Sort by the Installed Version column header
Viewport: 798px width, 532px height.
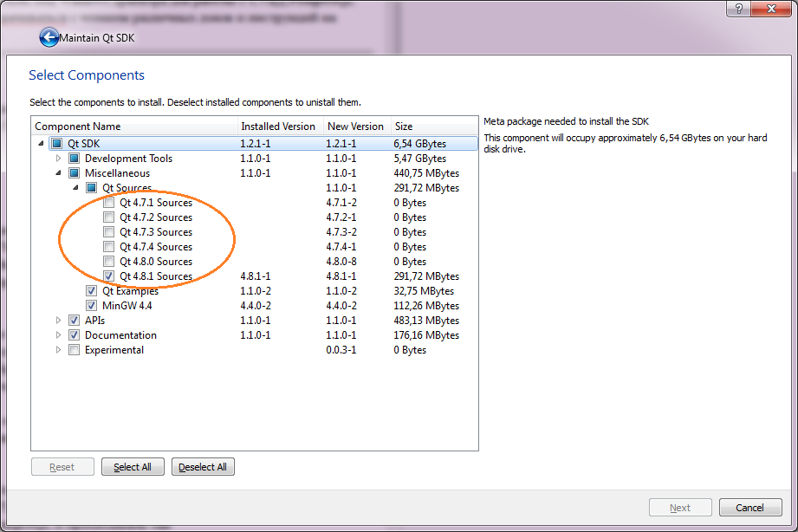pos(281,127)
